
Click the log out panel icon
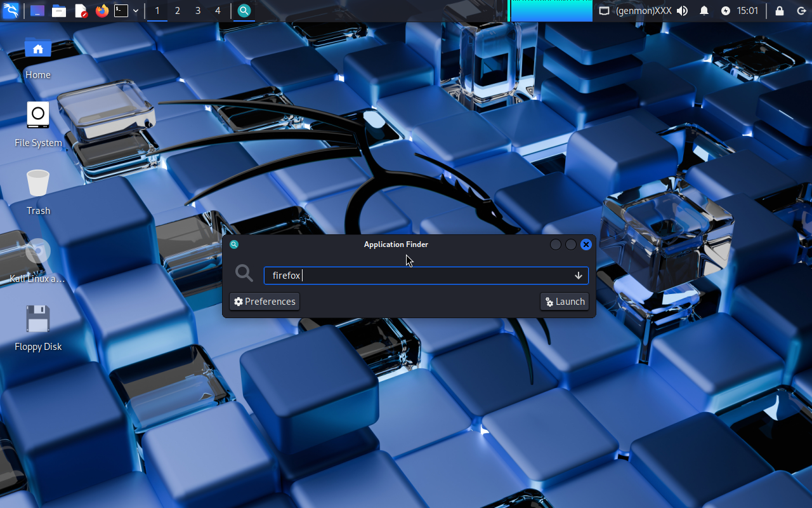(x=801, y=11)
